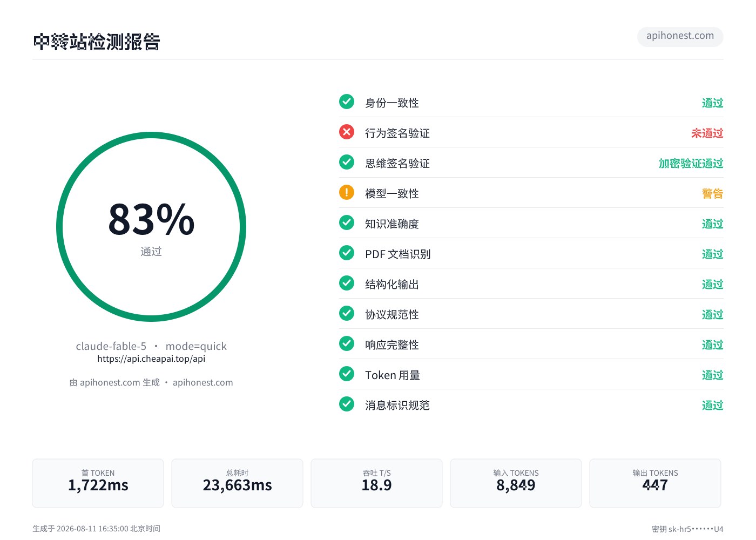Click the red 未通过 status label
756x540 pixels.
click(x=707, y=133)
